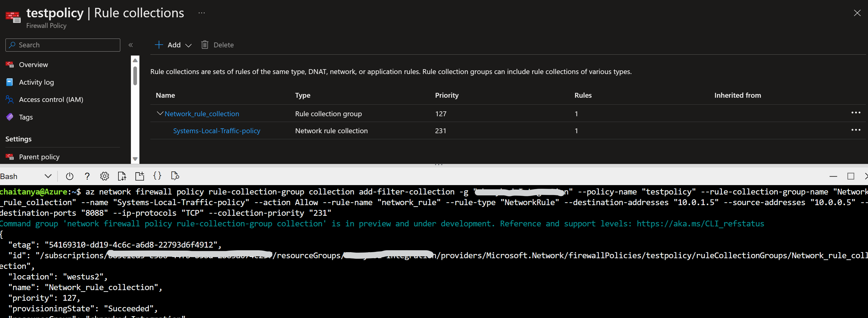Open Activity log in the sidebar
Viewport: 868px width, 318px height.
(36, 82)
